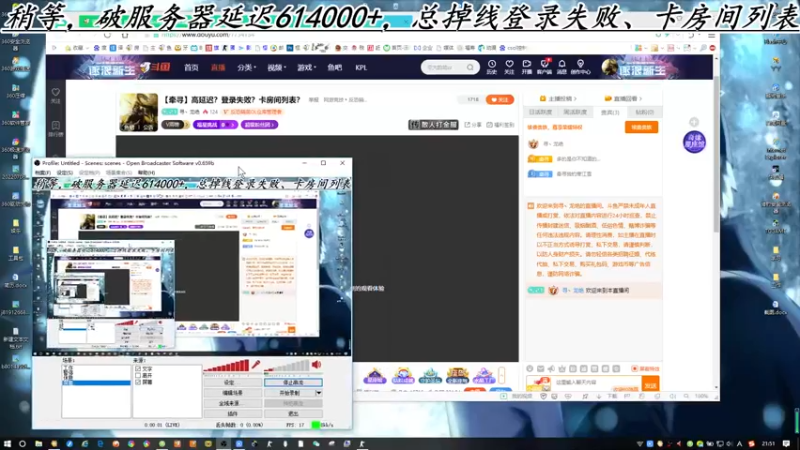Click the 开始录制 button in OBS
800x450 pixels.
(x=289, y=393)
